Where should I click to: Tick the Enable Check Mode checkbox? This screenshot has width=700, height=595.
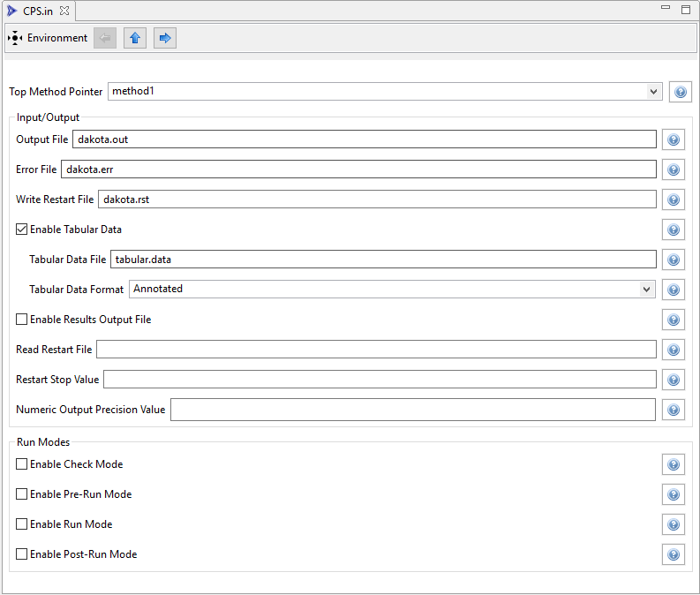coord(22,464)
